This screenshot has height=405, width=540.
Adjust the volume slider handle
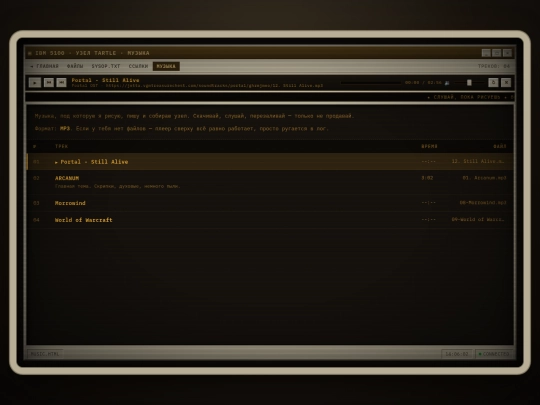click(x=469, y=83)
